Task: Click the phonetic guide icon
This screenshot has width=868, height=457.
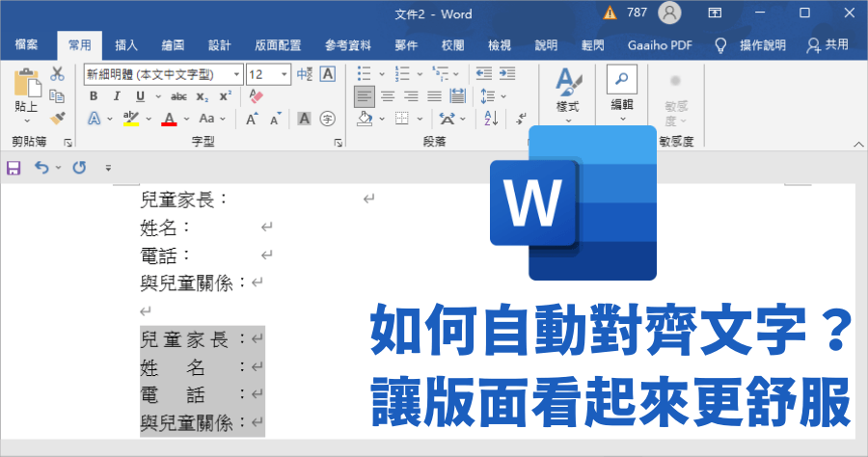Action: pyautogui.click(x=305, y=74)
